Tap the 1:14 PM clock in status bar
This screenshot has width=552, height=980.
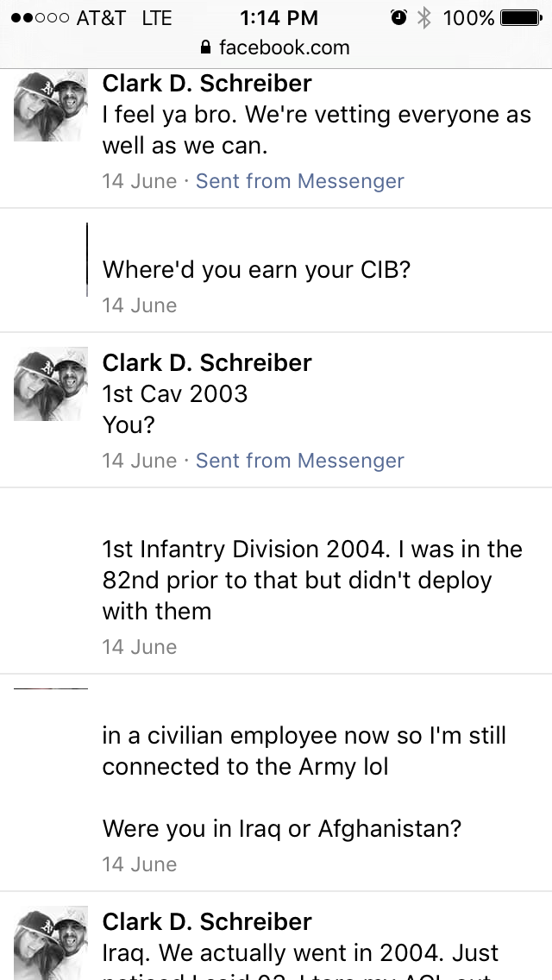click(279, 17)
